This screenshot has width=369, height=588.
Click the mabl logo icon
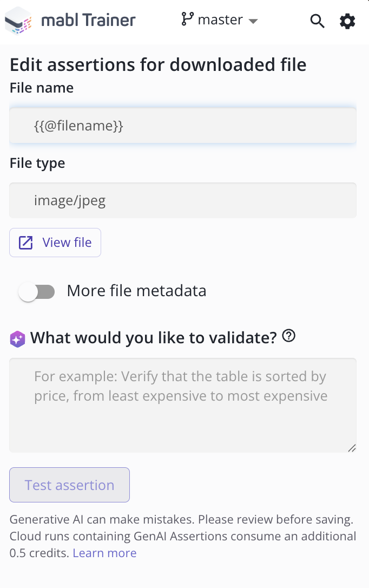pyautogui.click(x=18, y=21)
